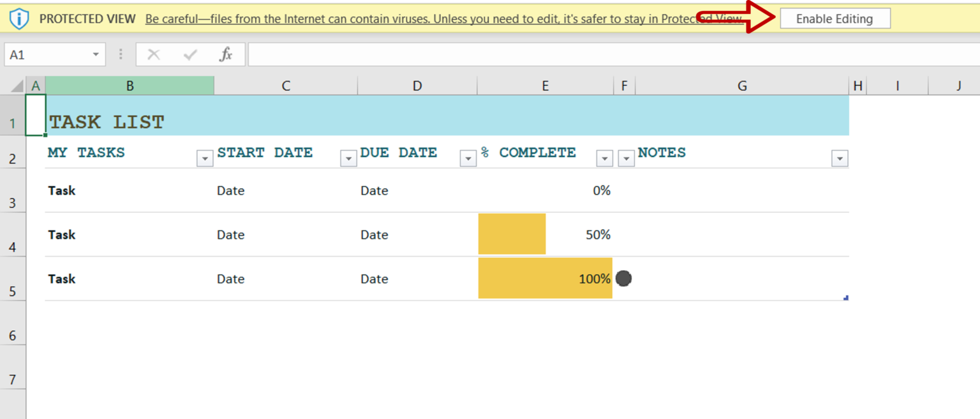Click the dark circle marker next to 100%
Viewport: 980px width, 419px height.
tap(623, 278)
